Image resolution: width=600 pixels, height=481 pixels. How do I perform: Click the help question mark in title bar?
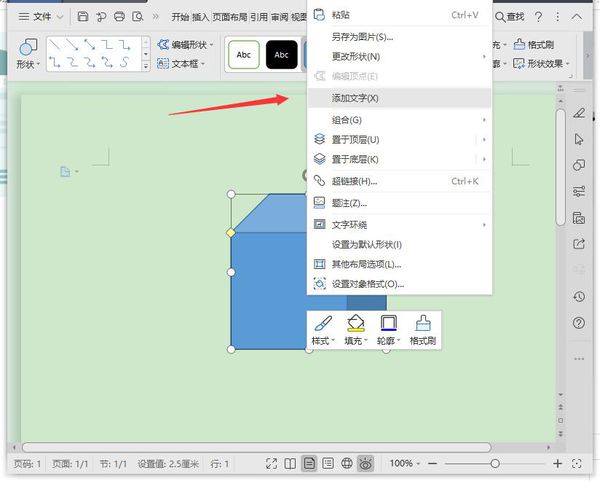pos(538,16)
